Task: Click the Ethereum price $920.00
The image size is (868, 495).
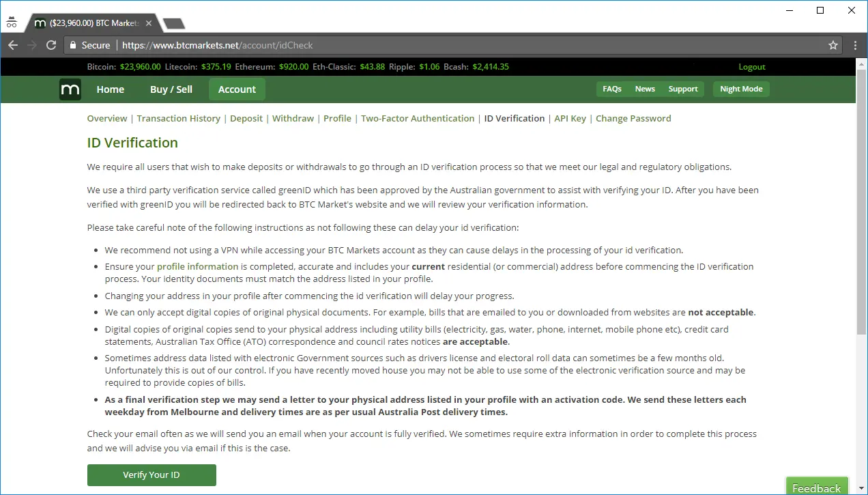Action: [x=293, y=67]
